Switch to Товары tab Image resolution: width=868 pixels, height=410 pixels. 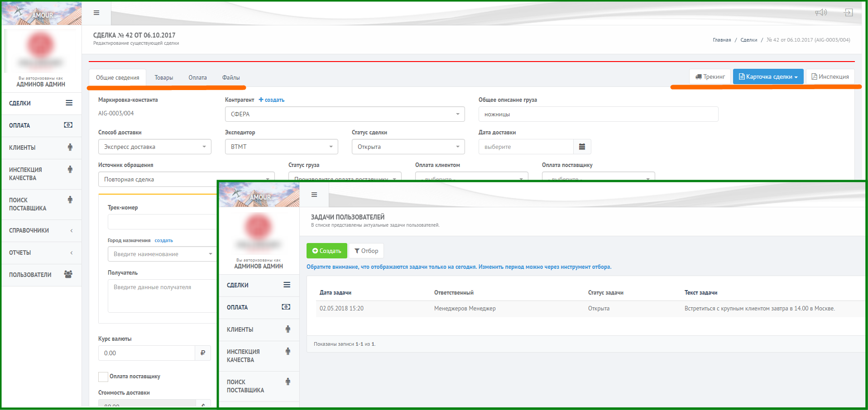tap(164, 77)
